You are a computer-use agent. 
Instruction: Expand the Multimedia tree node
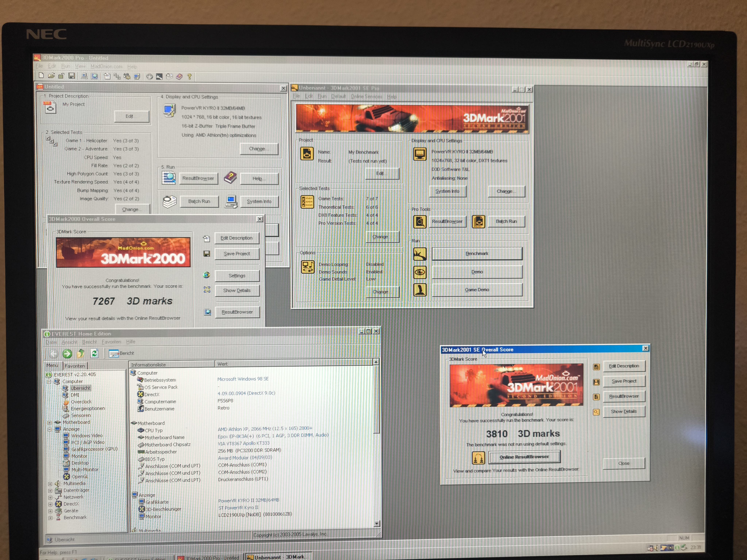pos(50,484)
